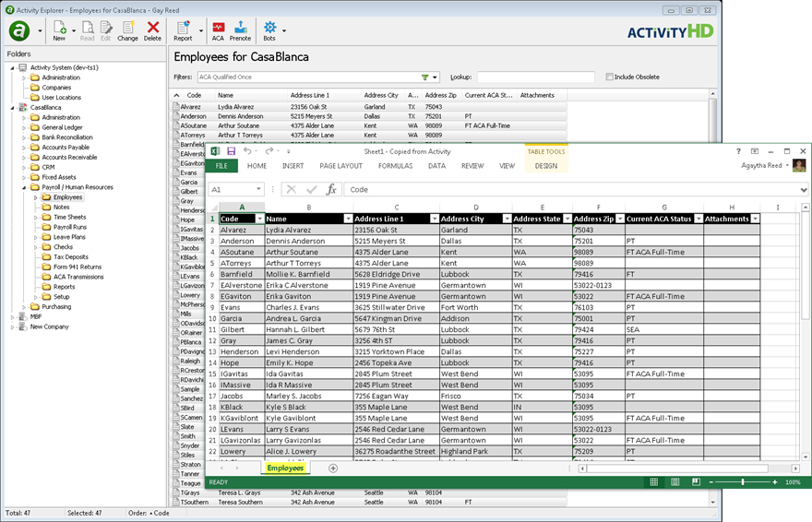Image resolution: width=812 pixels, height=522 pixels.
Task: Click the zoom out minus button
Action: (x=711, y=481)
